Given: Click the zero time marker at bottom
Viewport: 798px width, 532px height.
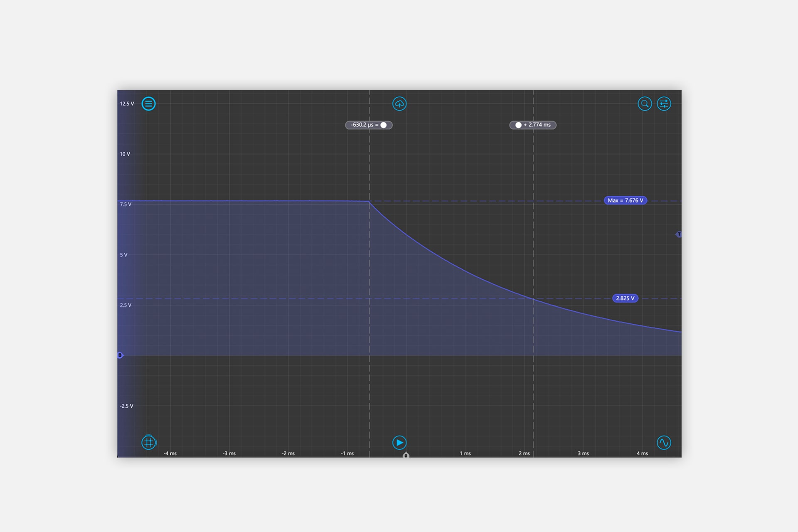Looking at the screenshot, I should point(406,456).
